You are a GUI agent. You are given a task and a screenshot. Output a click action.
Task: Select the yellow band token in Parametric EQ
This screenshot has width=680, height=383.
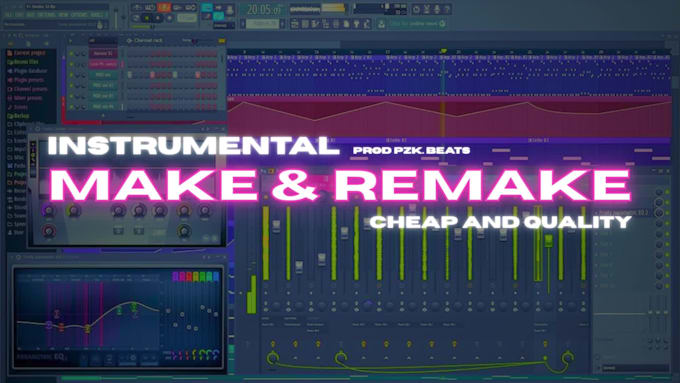coord(88,329)
